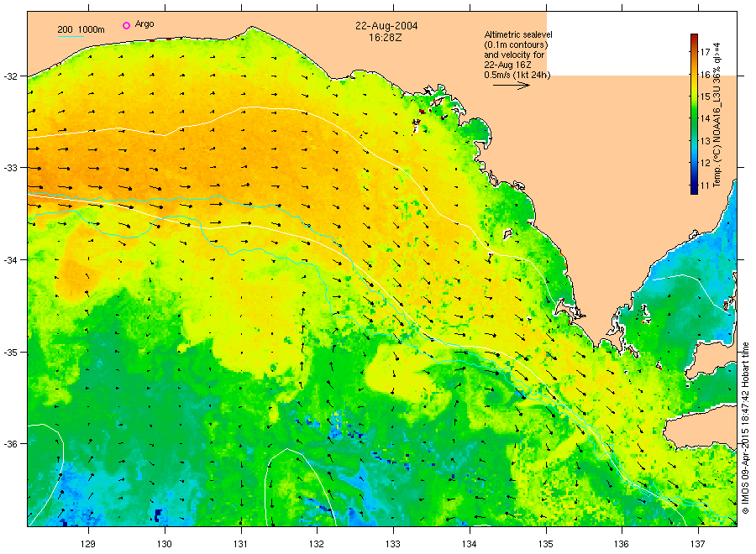Click the 0.5m/s (1kt 24h) label
This screenshot has width=756, height=554.
(517, 75)
